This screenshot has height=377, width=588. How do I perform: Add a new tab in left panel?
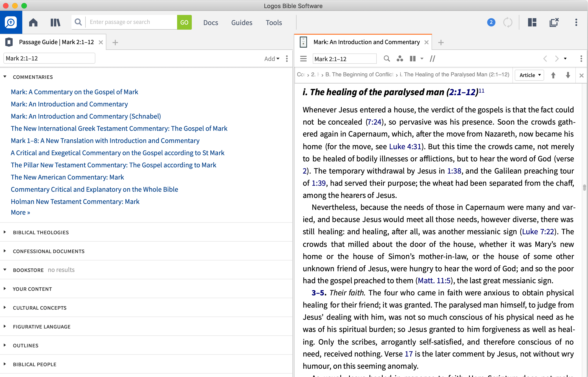pyautogui.click(x=115, y=43)
